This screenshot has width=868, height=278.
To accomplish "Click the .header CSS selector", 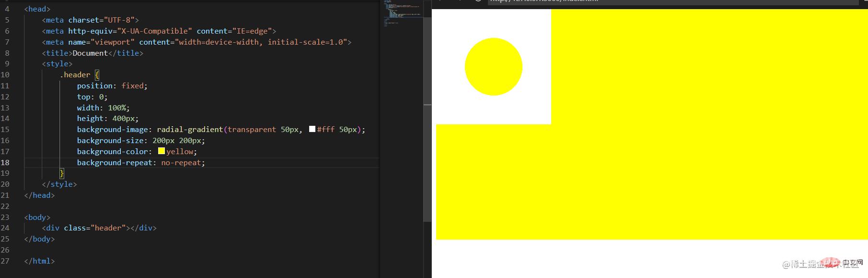I will [75, 74].
